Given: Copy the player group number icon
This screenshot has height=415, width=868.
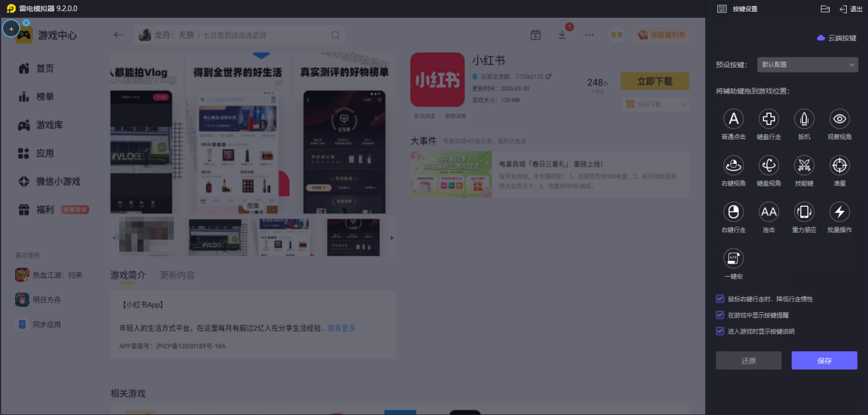Looking at the screenshot, I should coord(548,76).
